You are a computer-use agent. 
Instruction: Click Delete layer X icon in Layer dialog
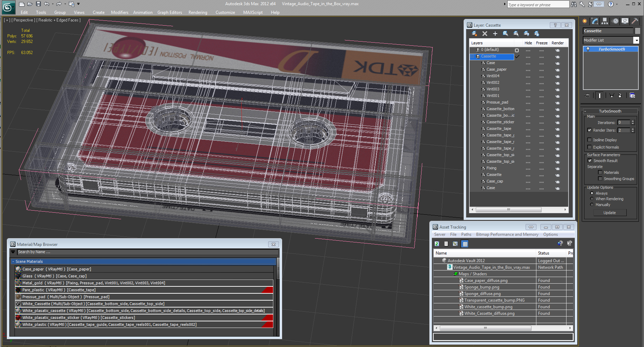485,34
